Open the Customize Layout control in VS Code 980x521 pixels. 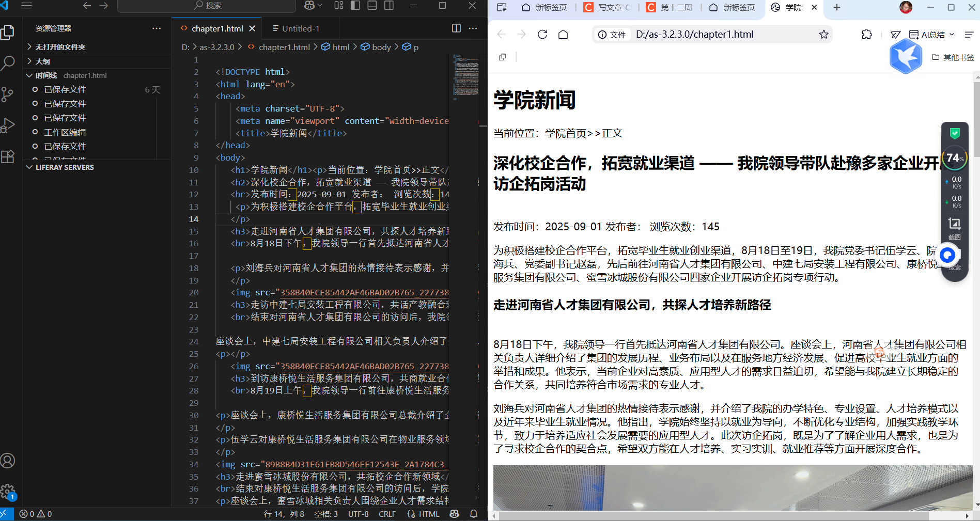339,6
